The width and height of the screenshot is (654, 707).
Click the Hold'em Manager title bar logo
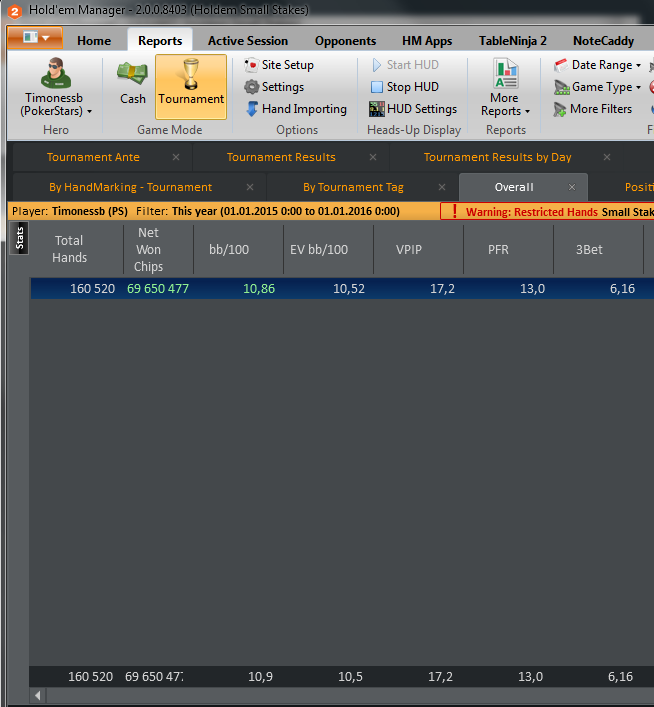pyautogui.click(x=14, y=11)
